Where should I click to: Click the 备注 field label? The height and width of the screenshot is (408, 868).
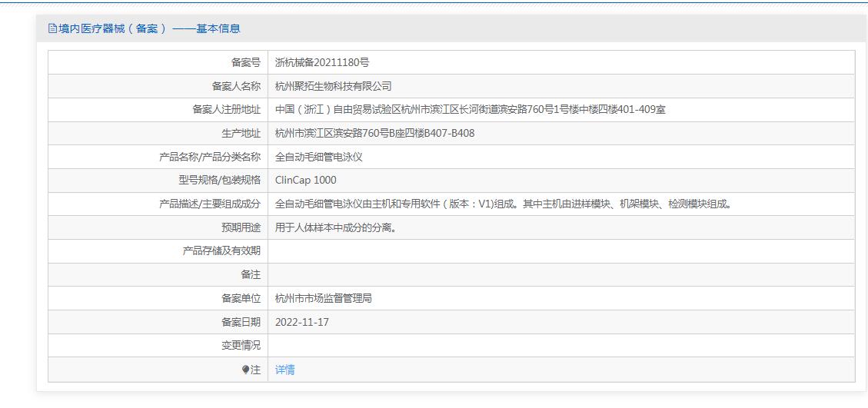coord(250,274)
